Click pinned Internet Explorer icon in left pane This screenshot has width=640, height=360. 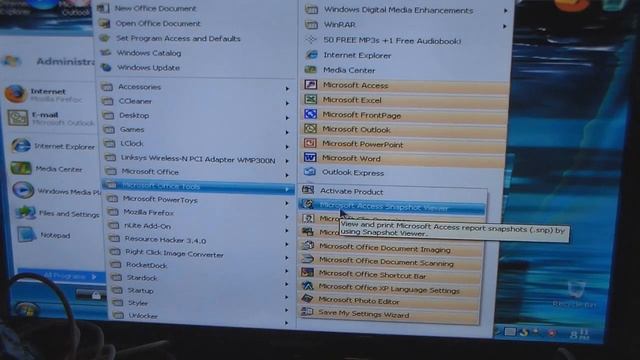21,145
